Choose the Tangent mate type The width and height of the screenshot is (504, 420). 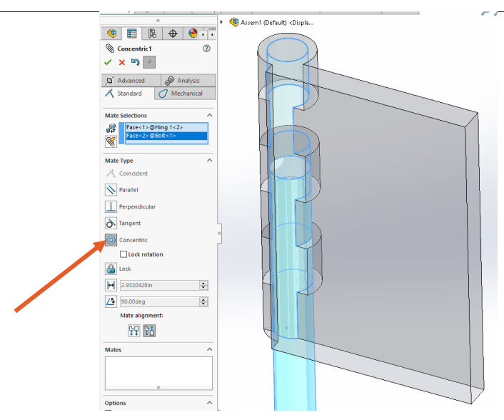(x=111, y=223)
